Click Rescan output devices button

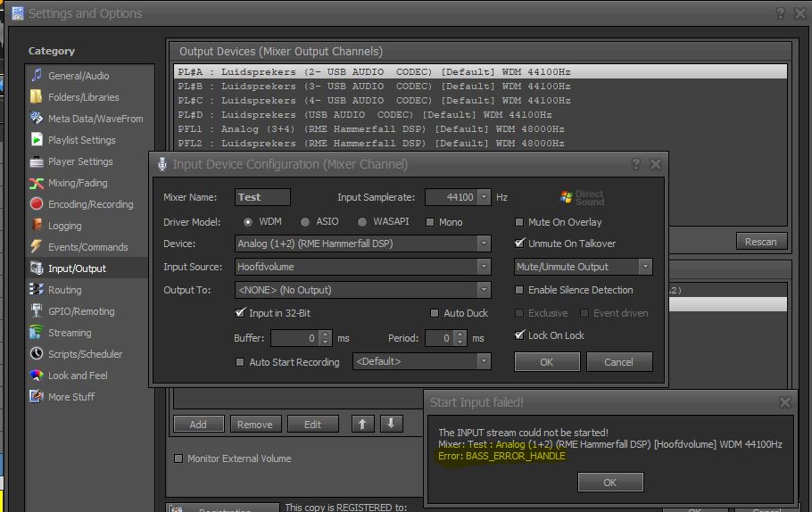click(x=761, y=241)
